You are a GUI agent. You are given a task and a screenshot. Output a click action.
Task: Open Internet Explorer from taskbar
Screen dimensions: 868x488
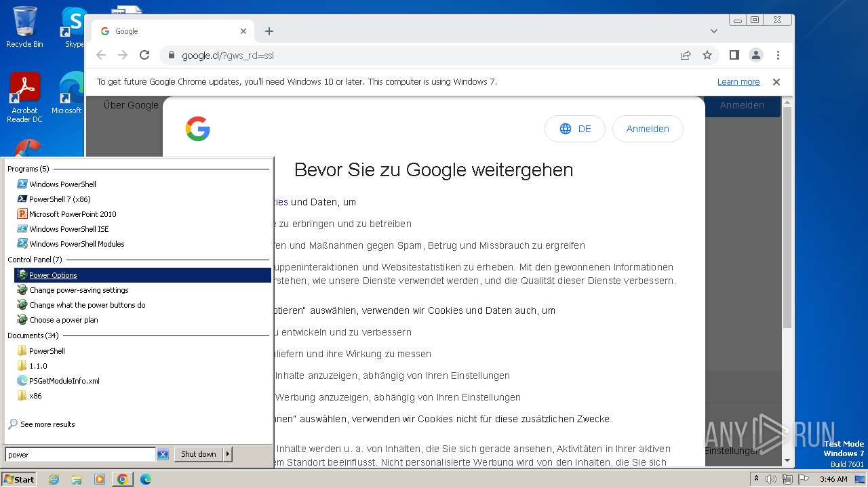click(x=54, y=479)
